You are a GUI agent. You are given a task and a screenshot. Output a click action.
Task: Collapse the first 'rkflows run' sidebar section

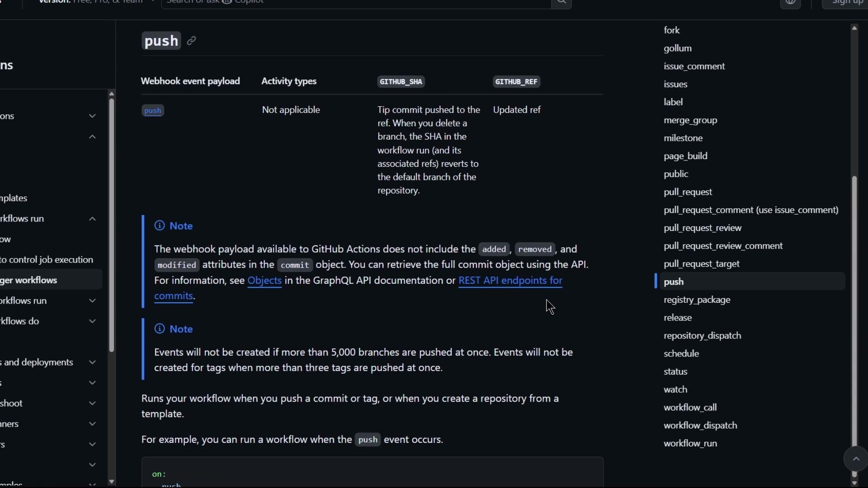[92, 219]
